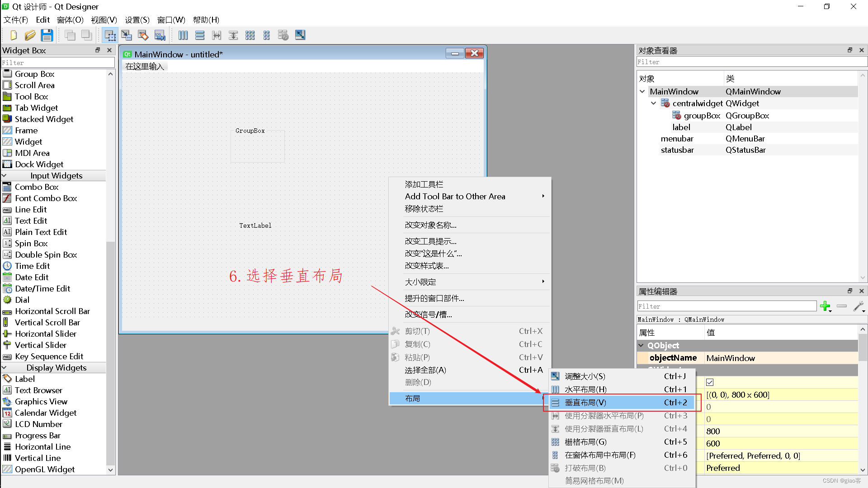Uncheck the checked property value in property editor
The height and width of the screenshot is (488, 868).
coord(710,382)
